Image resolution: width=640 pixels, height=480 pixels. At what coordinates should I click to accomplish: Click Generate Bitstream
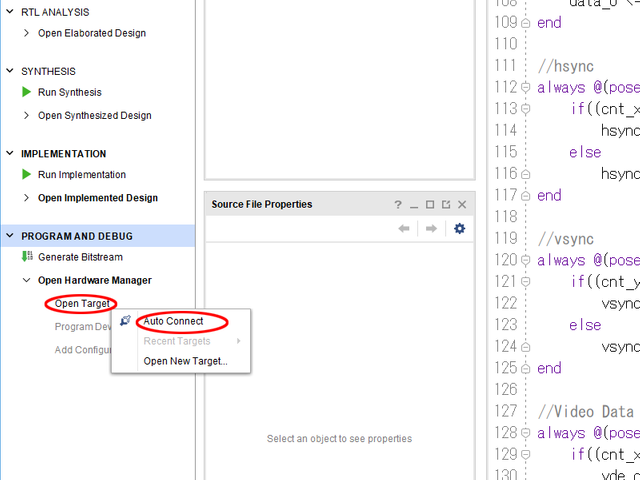point(80,257)
